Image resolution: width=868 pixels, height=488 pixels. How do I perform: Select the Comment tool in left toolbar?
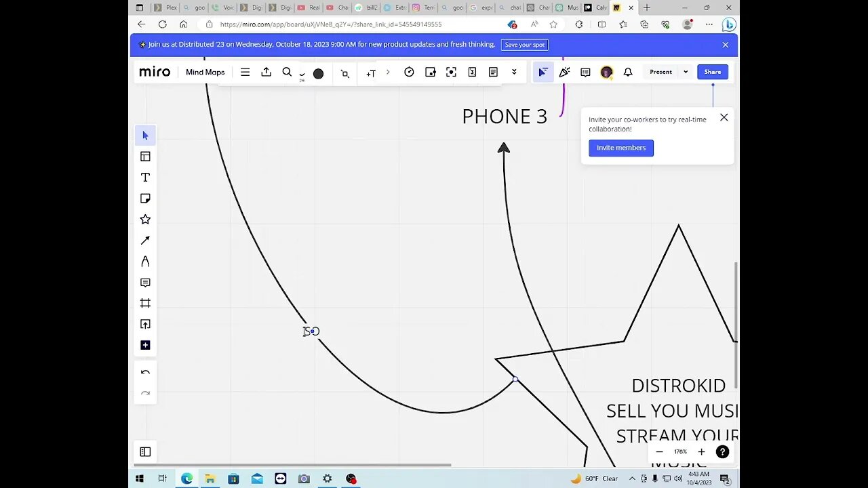coord(145,283)
